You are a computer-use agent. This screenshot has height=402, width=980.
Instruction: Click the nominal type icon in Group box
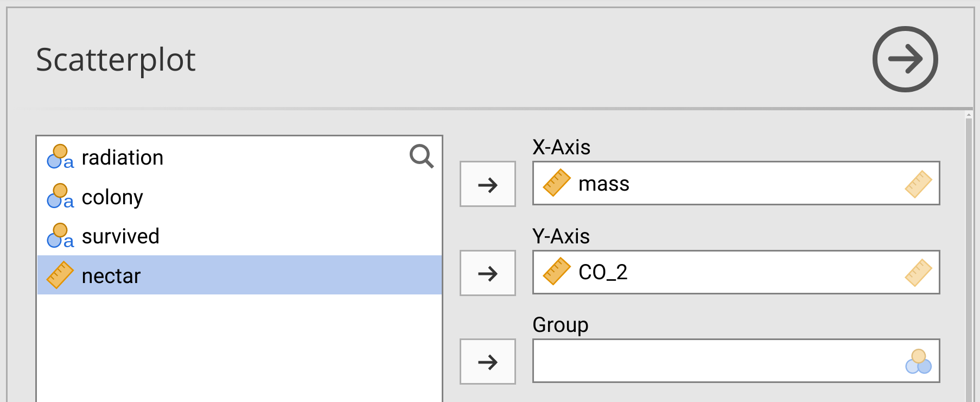(x=918, y=361)
